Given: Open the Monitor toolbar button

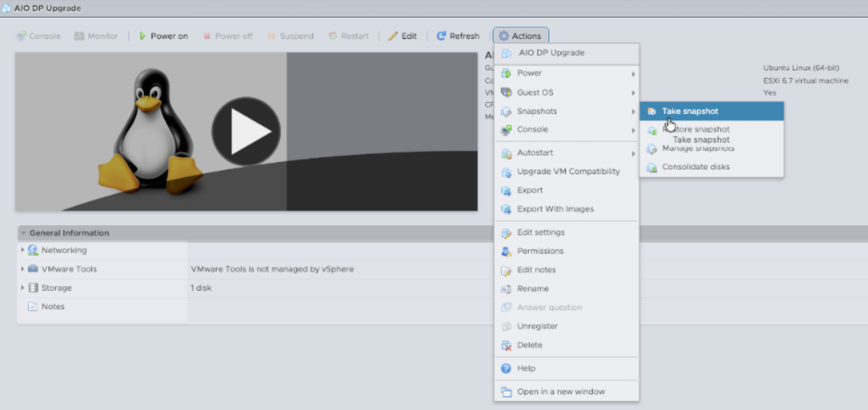Looking at the screenshot, I should pyautogui.click(x=96, y=36).
